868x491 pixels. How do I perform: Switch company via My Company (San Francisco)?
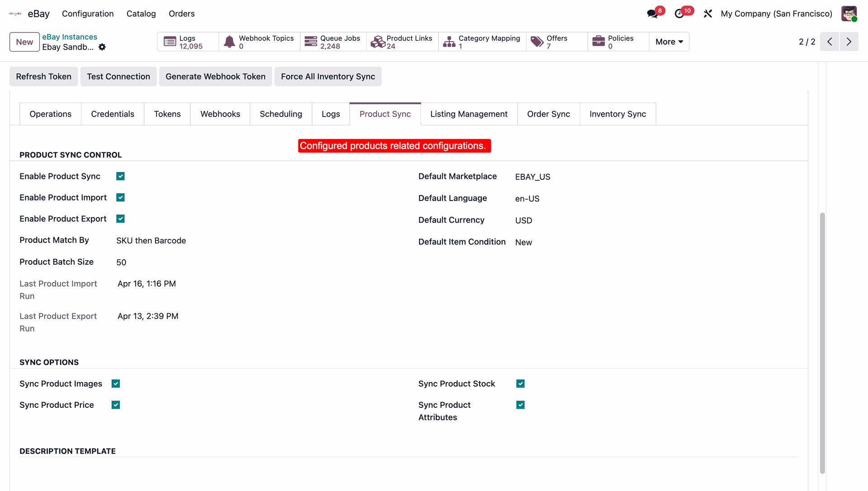tap(776, 14)
